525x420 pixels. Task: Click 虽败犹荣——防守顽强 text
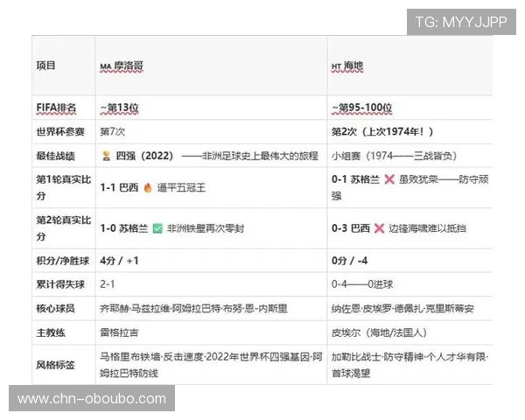point(409,187)
